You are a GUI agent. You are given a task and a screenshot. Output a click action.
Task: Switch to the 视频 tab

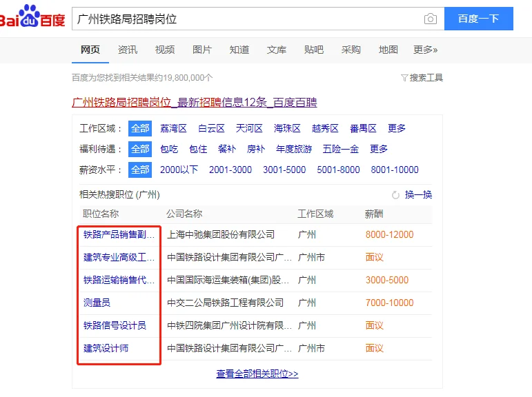pos(165,50)
